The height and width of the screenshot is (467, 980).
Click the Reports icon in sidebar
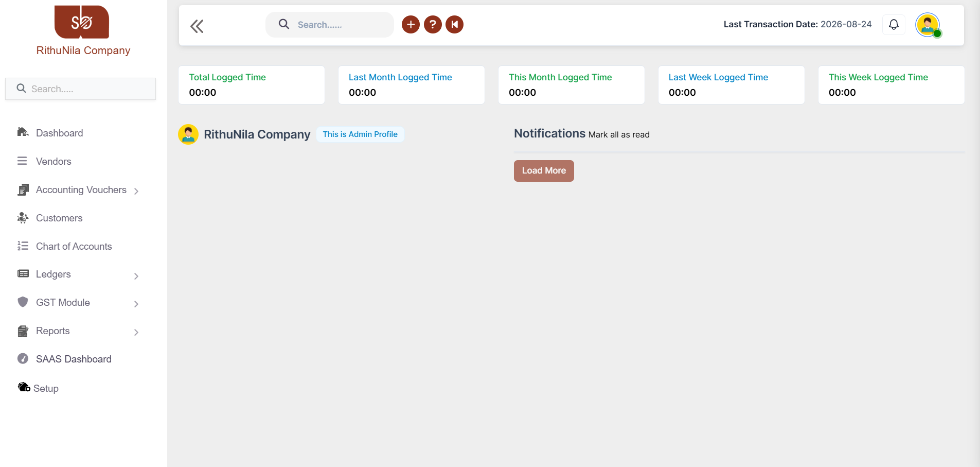pyautogui.click(x=23, y=331)
